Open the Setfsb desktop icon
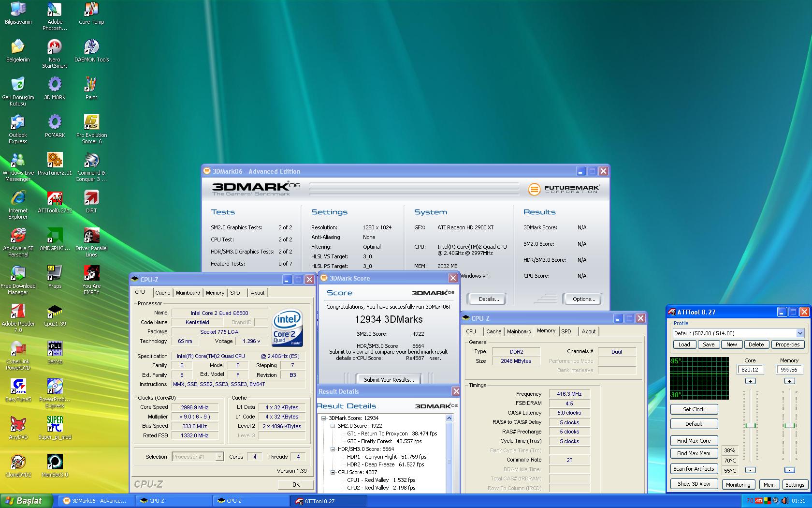 55,353
